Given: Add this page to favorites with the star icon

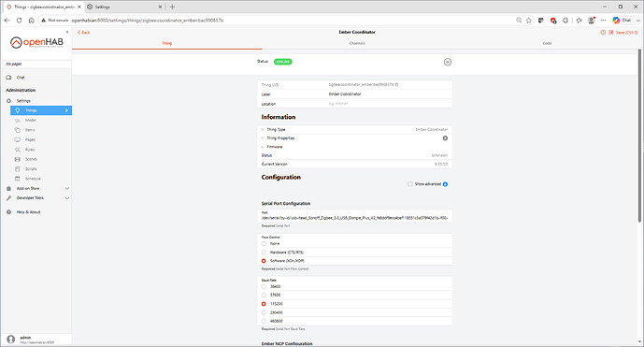Looking at the screenshot, I should [529, 21].
